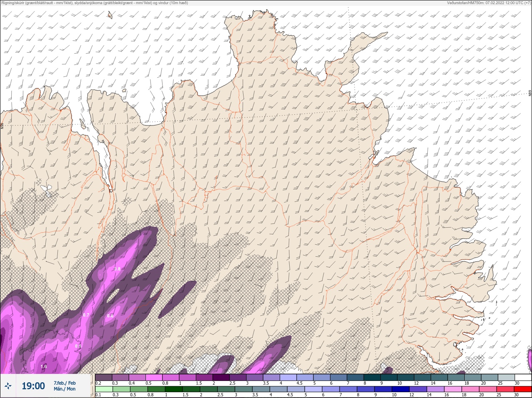Click the Veðurstofan logo icon beside 19:00

pos(8,386)
